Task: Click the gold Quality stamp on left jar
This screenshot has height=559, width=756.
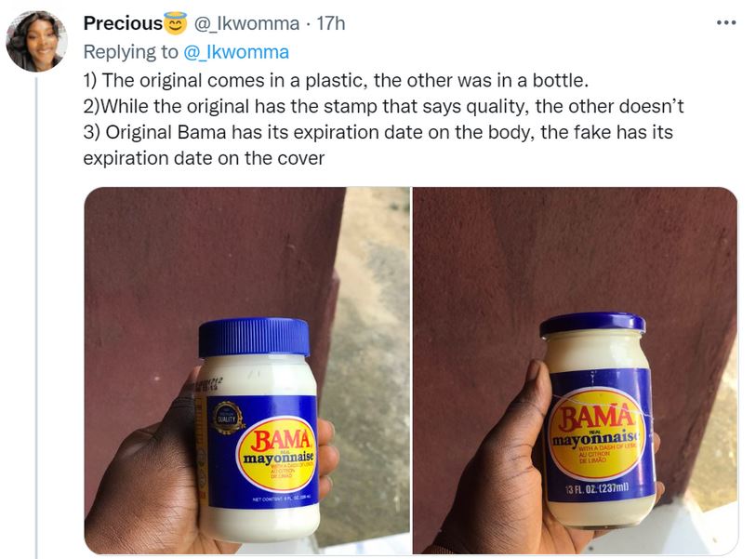Action: click(x=226, y=418)
